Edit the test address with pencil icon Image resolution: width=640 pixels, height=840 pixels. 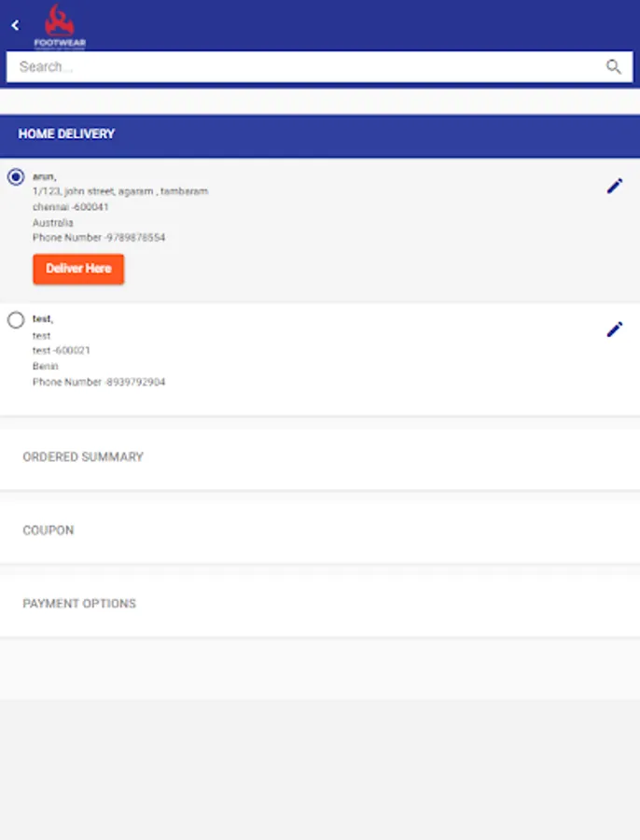pos(614,329)
